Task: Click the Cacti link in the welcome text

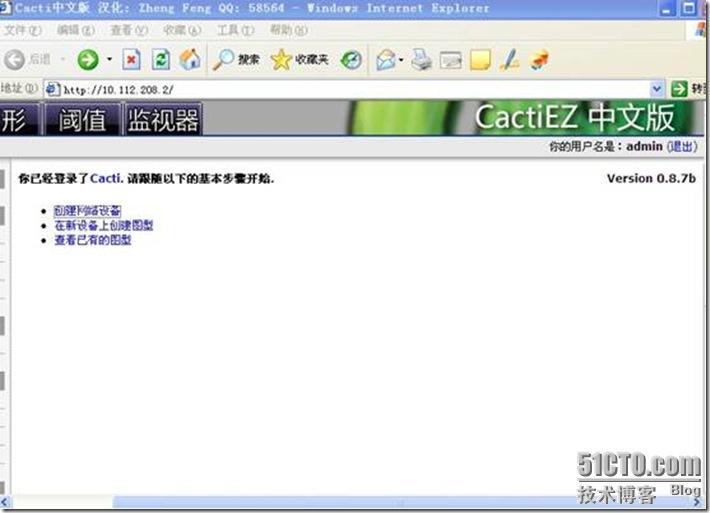Action: [106, 178]
